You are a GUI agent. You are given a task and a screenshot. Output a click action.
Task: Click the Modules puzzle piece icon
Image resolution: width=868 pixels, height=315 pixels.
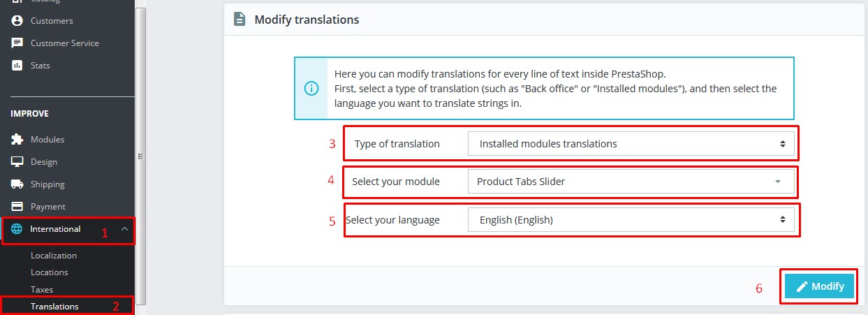coord(17,140)
